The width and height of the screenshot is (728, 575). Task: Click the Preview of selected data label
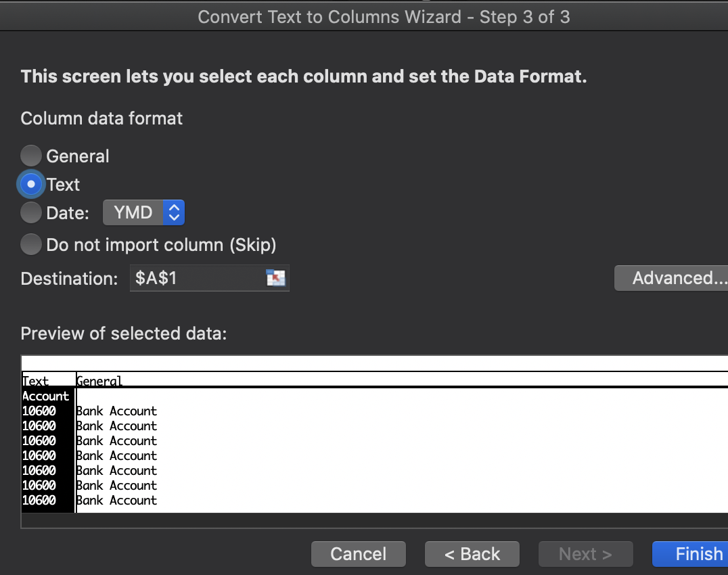click(124, 333)
